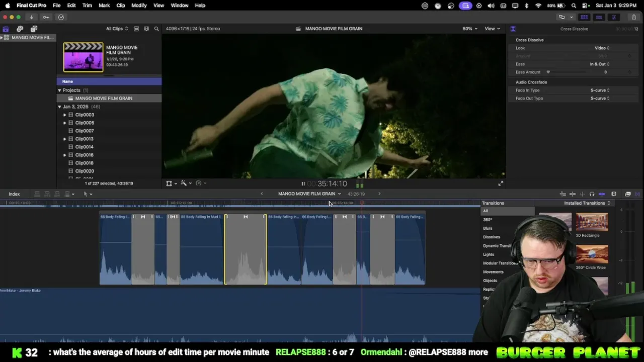Click the browser search magnifier icon

[x=156, y=29]
